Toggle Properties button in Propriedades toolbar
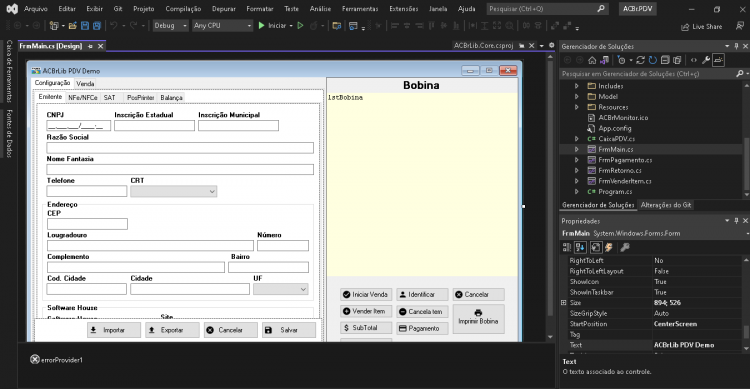 (x=596, y=247)
